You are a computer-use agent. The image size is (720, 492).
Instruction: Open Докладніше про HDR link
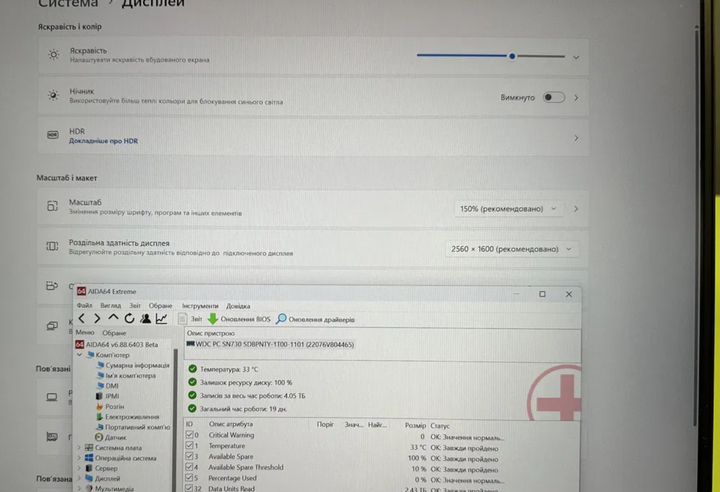(103, 141)
